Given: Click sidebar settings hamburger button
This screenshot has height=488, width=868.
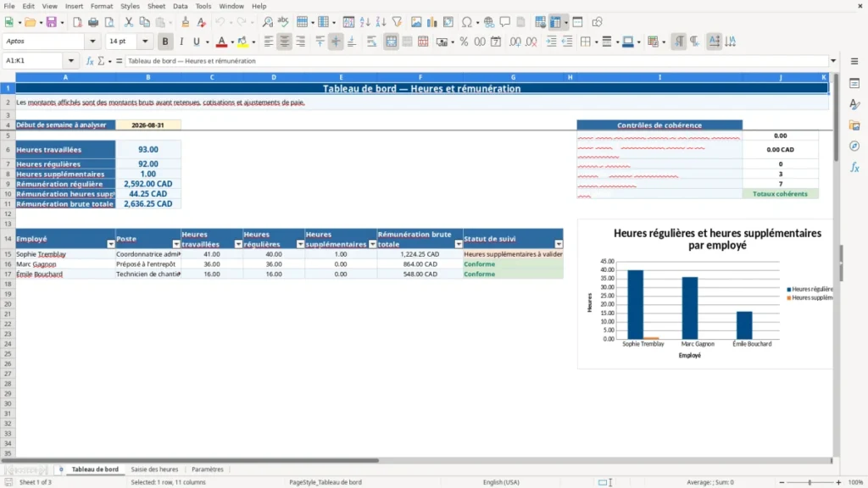Looking at the screenshot, I should [x=854, y=61].
